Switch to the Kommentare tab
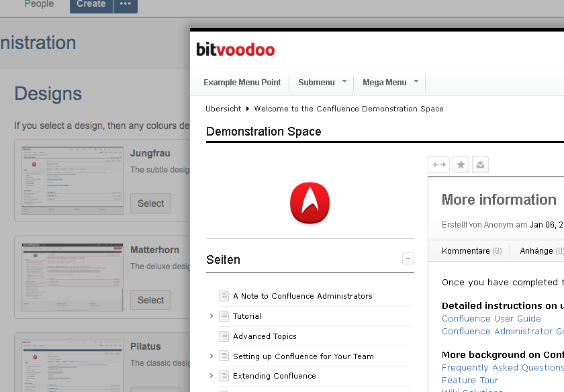 (x=471, y=251)
